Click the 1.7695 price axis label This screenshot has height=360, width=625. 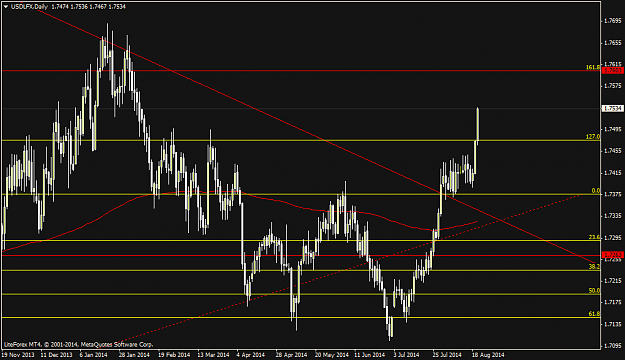pyautogui.click(x=613, y=21)
